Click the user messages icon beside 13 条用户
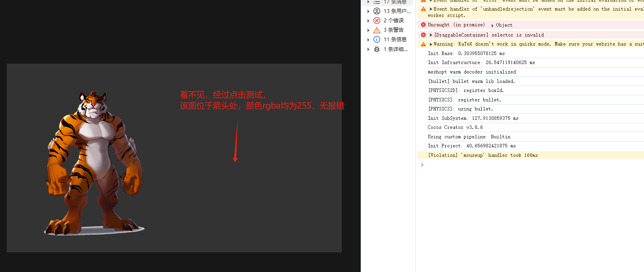644x272 pixels. [377, 11]
